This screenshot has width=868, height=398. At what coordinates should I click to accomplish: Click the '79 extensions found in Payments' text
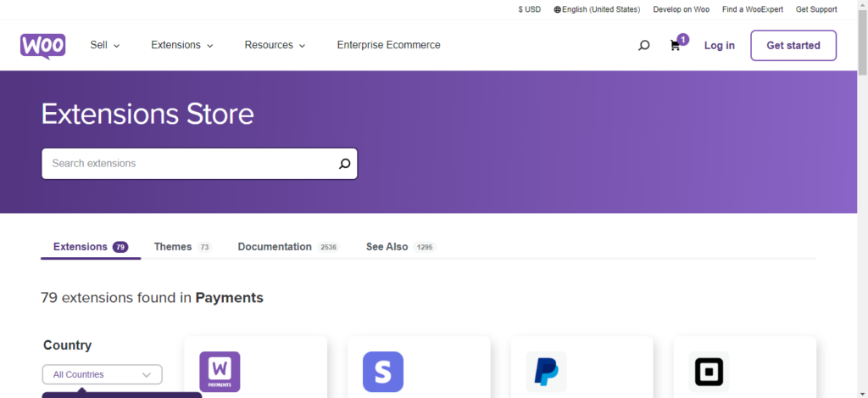[x=153, y=298]
